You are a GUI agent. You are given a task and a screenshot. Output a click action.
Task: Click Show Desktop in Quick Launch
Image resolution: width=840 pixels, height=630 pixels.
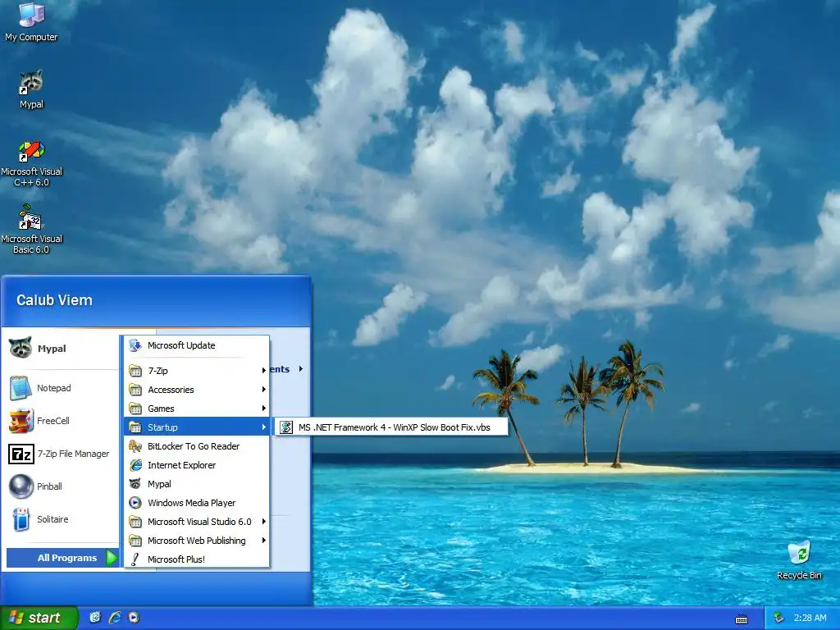point(95,618)
